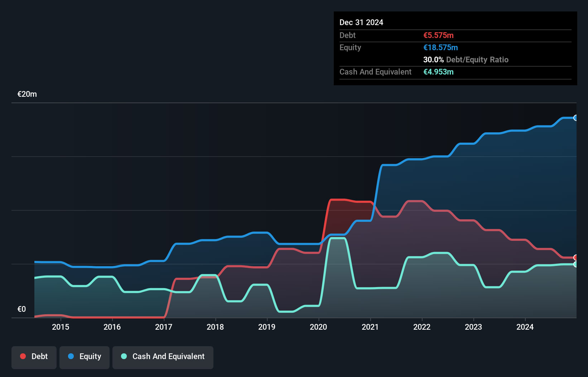
Task: Click the 30.0% Debt/Equity Ratio text
Action: click(466, 59)
